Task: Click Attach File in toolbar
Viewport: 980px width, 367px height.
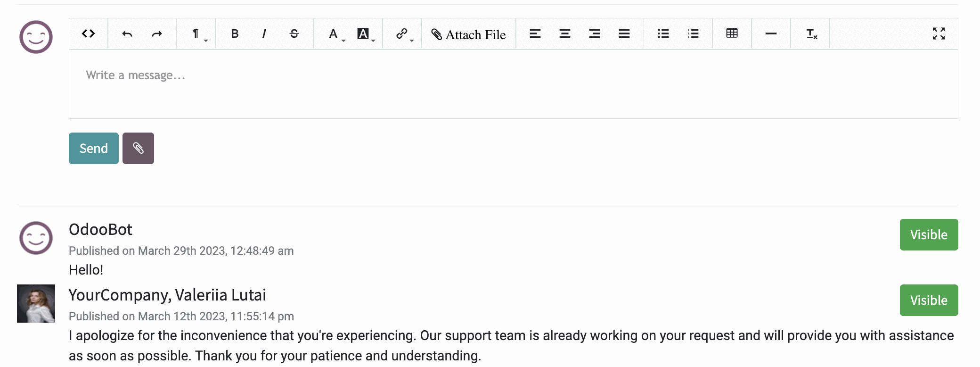Action: [469, 34]
